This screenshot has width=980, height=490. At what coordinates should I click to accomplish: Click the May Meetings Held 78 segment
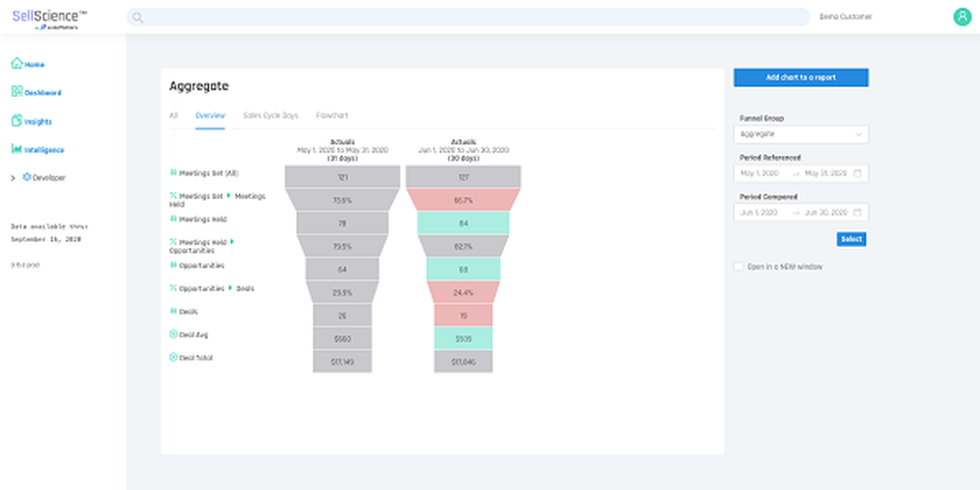click(x=342, y=223)
